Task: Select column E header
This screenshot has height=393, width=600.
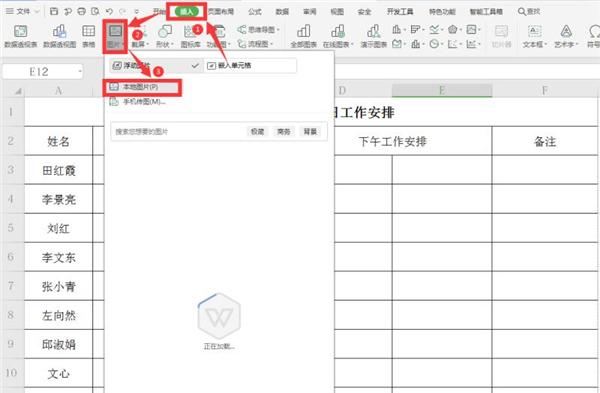Action: pos(442,91)
